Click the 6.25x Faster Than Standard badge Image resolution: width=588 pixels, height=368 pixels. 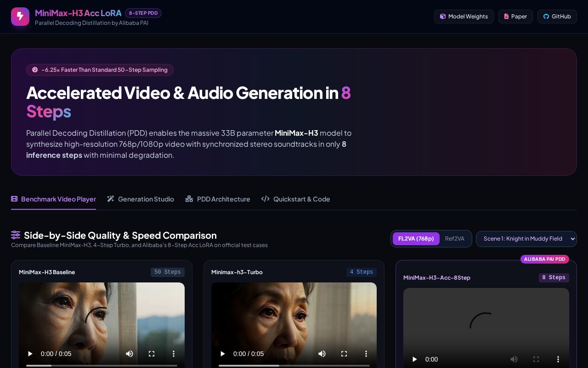[x=100, y=70]
